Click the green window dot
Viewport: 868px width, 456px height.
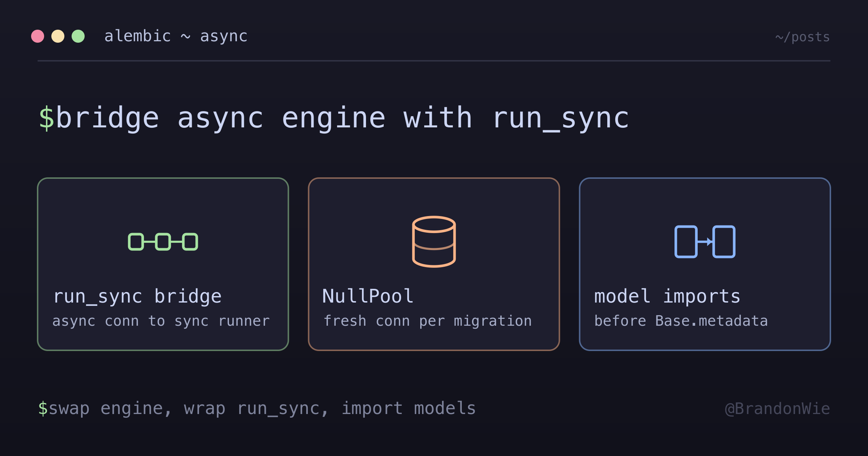pos(78,36)
